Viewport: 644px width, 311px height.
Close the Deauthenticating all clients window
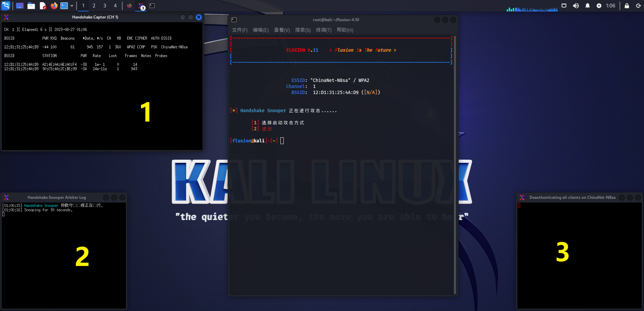tap(638, 197)
